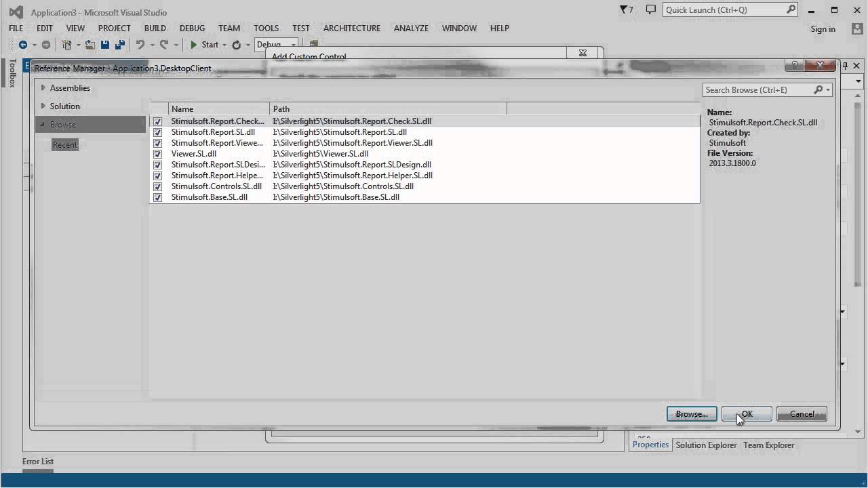Open the EDIT menu
The width and height of the screenshot is (868, 488).
45,28
